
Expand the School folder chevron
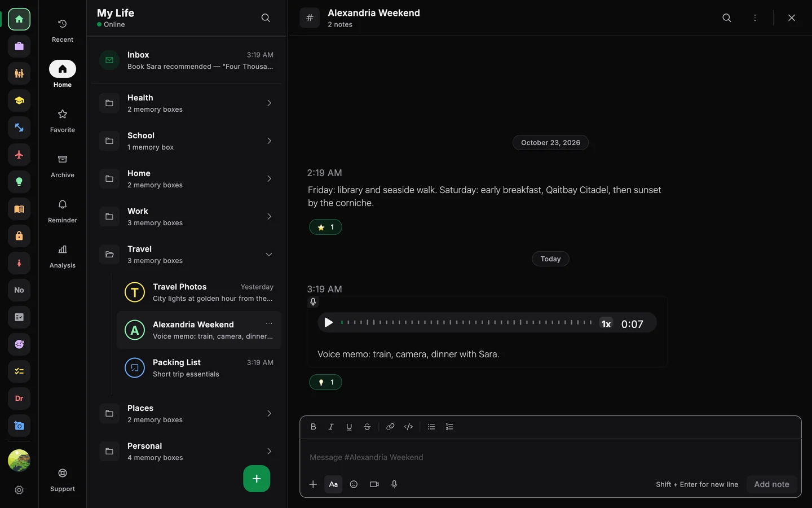click(x=269, y=141)
